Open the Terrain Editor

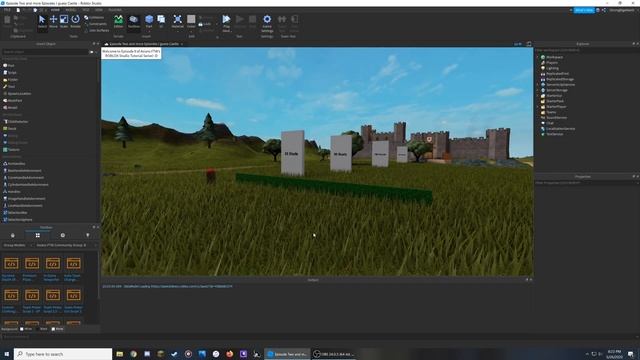pyautogui.click(x=118, y=22)
